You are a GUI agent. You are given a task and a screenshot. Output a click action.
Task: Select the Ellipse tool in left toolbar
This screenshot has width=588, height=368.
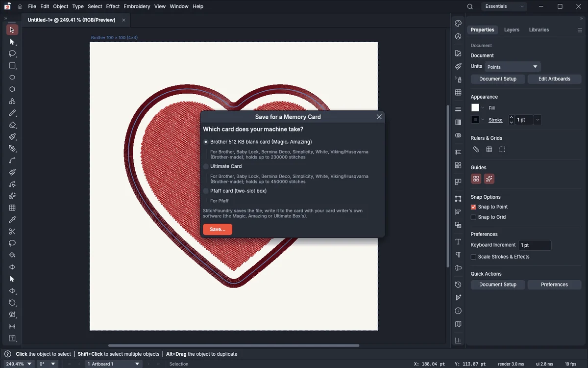click(x=12, y=78)
